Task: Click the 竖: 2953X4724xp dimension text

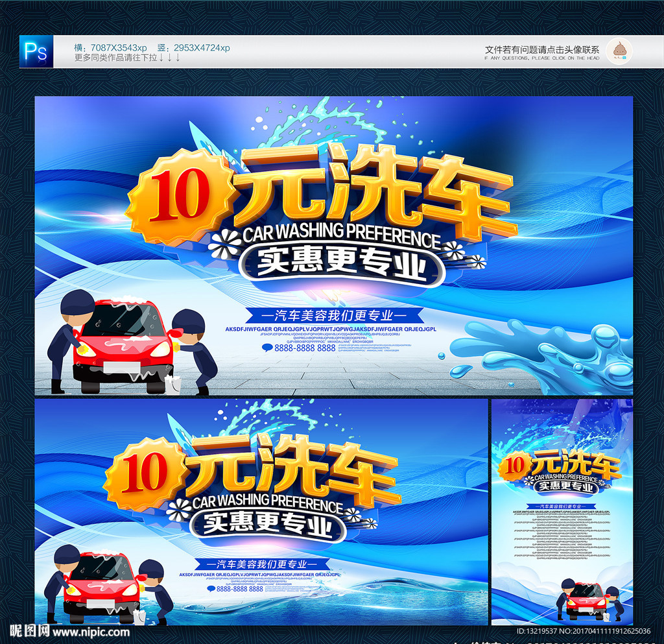Action: point(193,47)
